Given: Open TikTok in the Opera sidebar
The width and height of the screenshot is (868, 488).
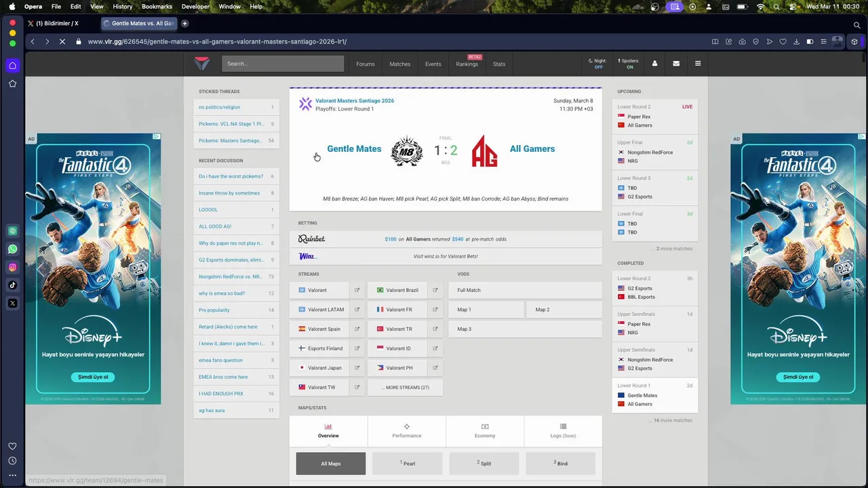Looking at the screenshot, I should pyautogui.click(x=12, y=285).
